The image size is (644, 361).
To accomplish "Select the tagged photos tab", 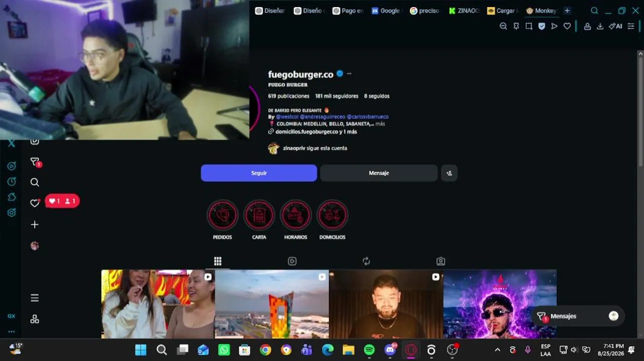I will (440, 261).
